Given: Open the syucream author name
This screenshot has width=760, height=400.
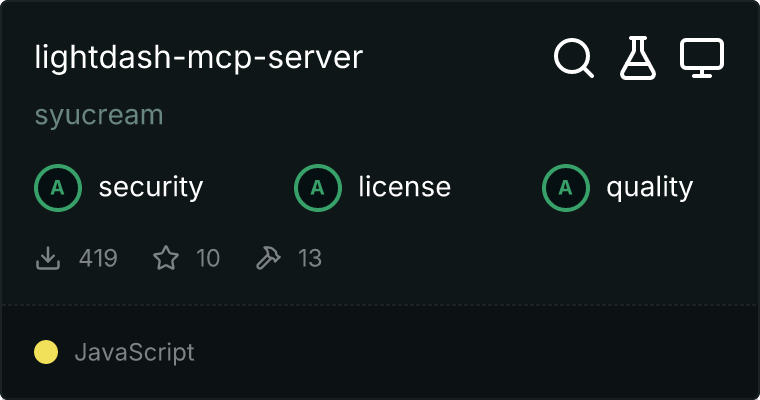Looking at the screenshot, I should 98,115.
